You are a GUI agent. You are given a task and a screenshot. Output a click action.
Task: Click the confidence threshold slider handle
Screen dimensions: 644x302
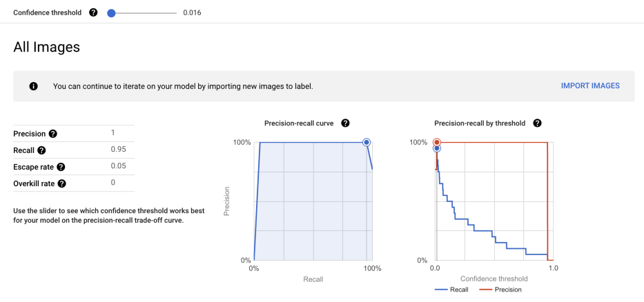click(111, 13)
